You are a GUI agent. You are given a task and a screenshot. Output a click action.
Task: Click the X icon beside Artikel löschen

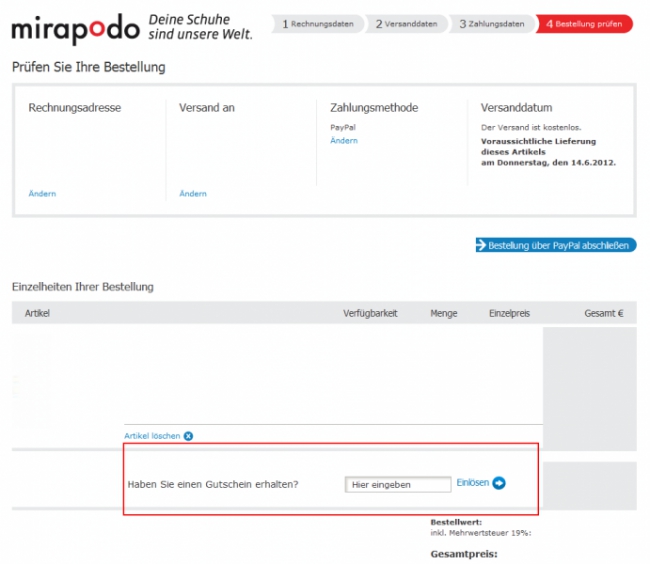[188, 436]
